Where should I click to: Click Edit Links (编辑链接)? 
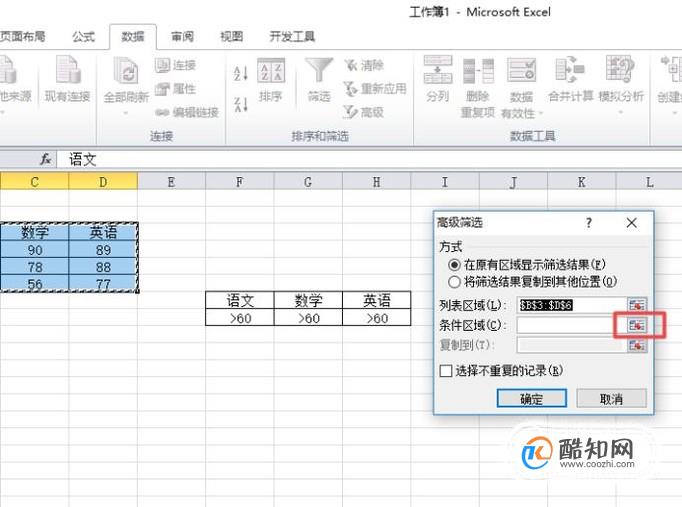coord(187,113)
